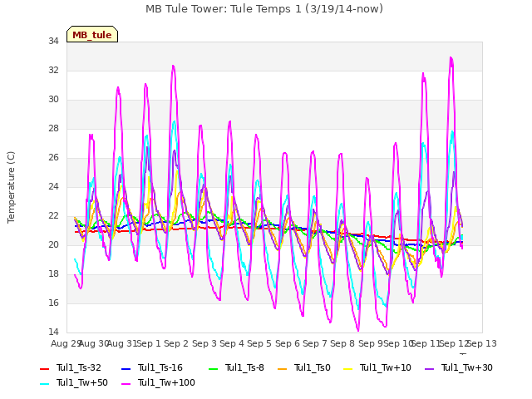The height and width of the screenshot is (399, 532).
Task: Click the Sep 7 x-axis date label
Action: coord(315,343)
